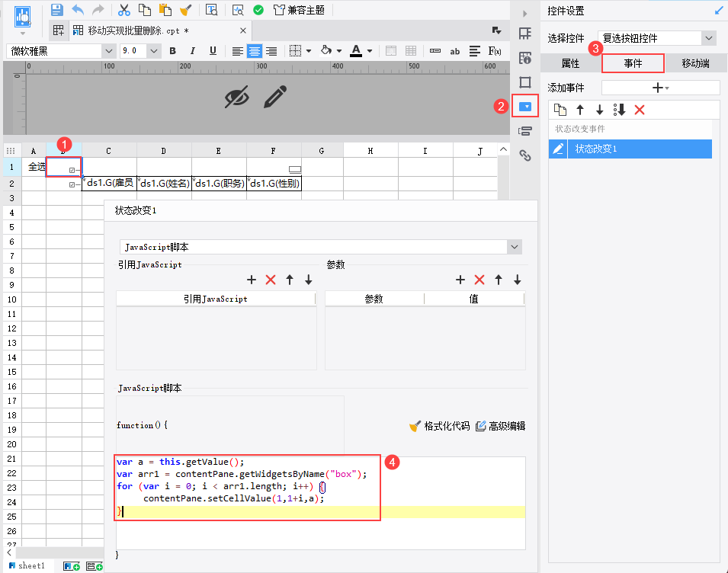This screenshot has height=573, width=728.
Task: Expand the font color dropdown arrow
Action: coord(370,51)
